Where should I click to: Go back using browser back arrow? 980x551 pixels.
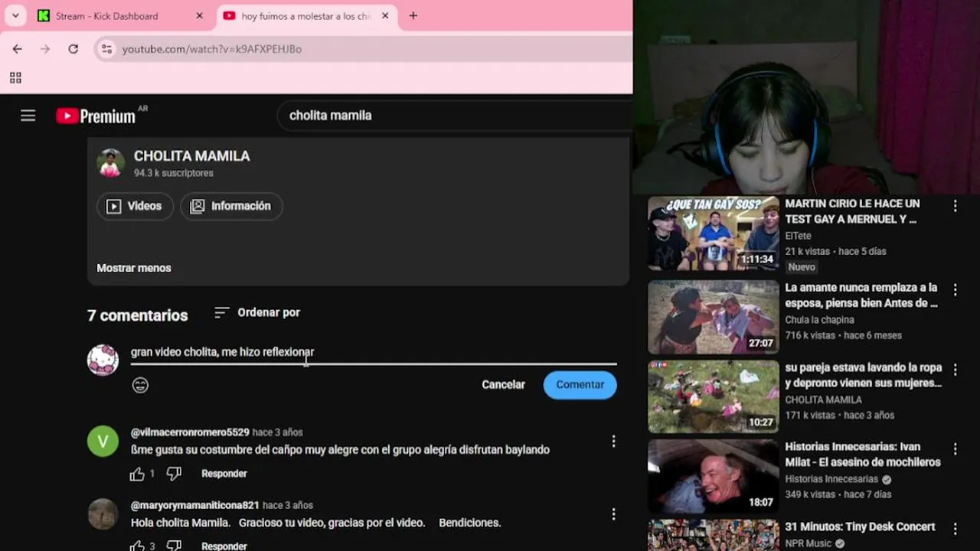(18, 49)
